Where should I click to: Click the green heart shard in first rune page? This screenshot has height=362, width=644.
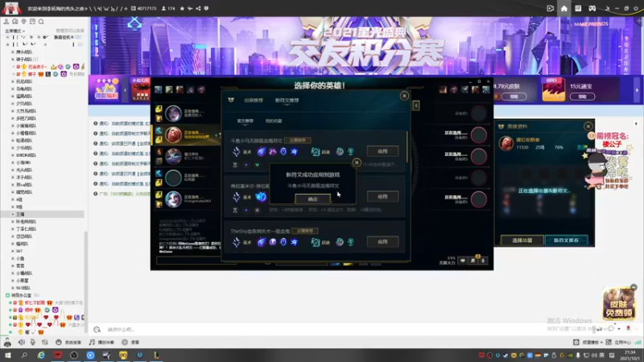pyautogui.click(x=257, y=165)
